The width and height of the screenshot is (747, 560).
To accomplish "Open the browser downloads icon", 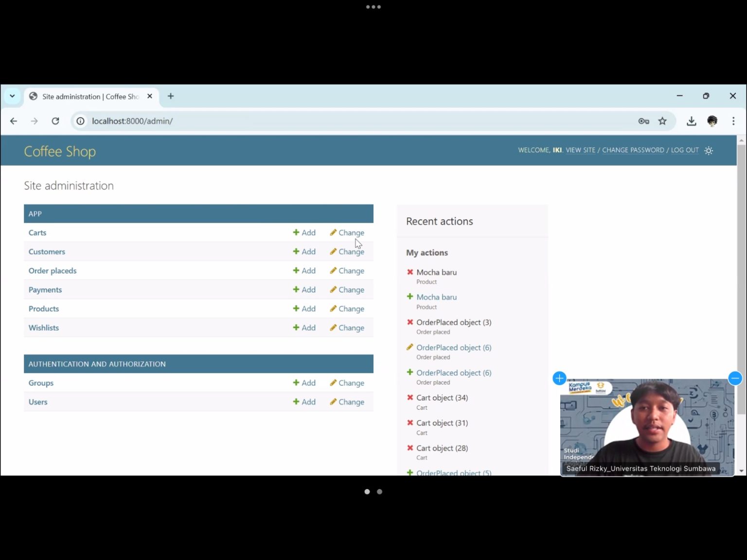I will tap(691, 121).
